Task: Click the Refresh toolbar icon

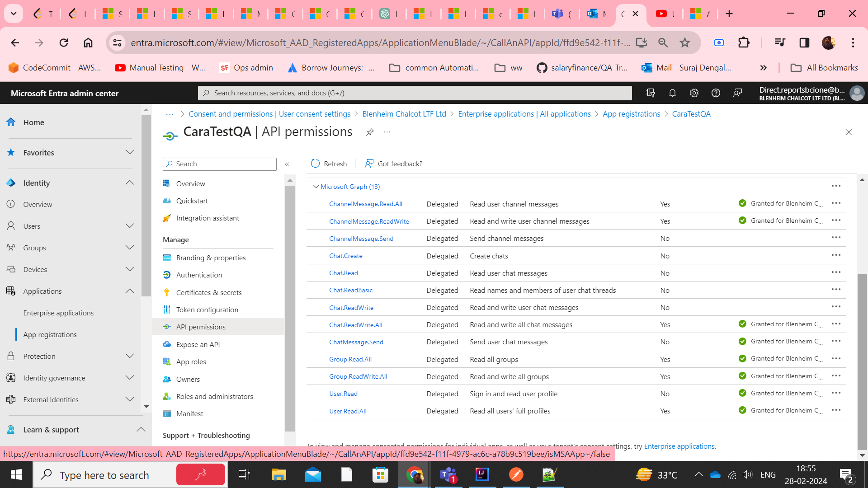Action: 316,164
